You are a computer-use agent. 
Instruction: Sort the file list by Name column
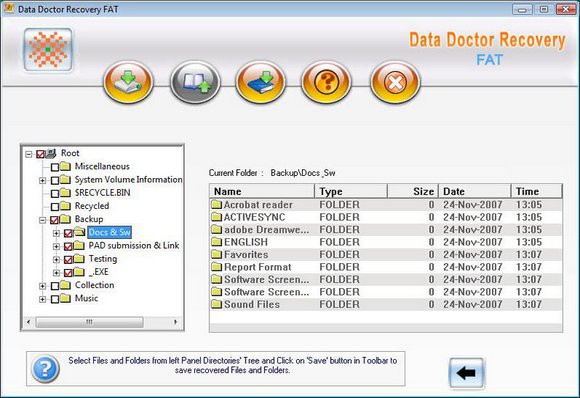[x=262, y=191]
